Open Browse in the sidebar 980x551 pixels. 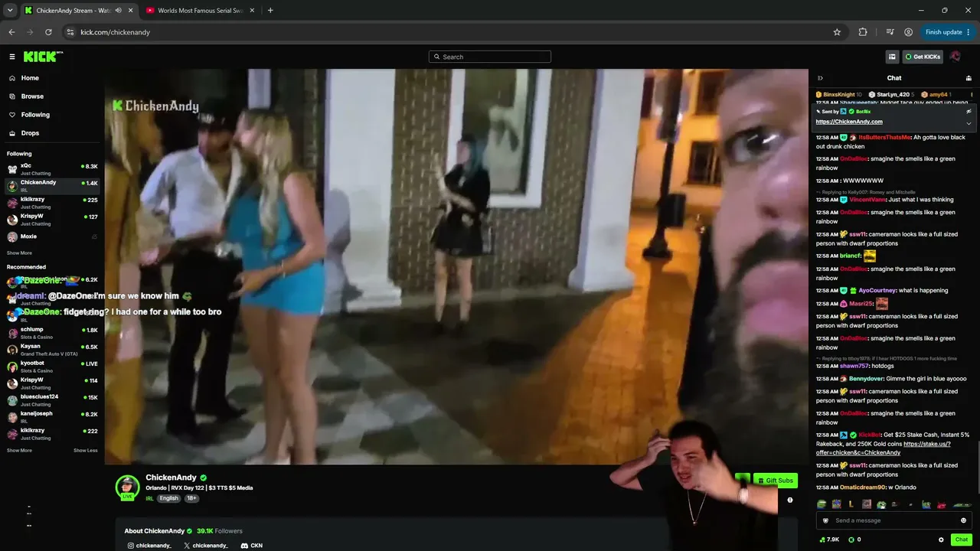point(32,96)
